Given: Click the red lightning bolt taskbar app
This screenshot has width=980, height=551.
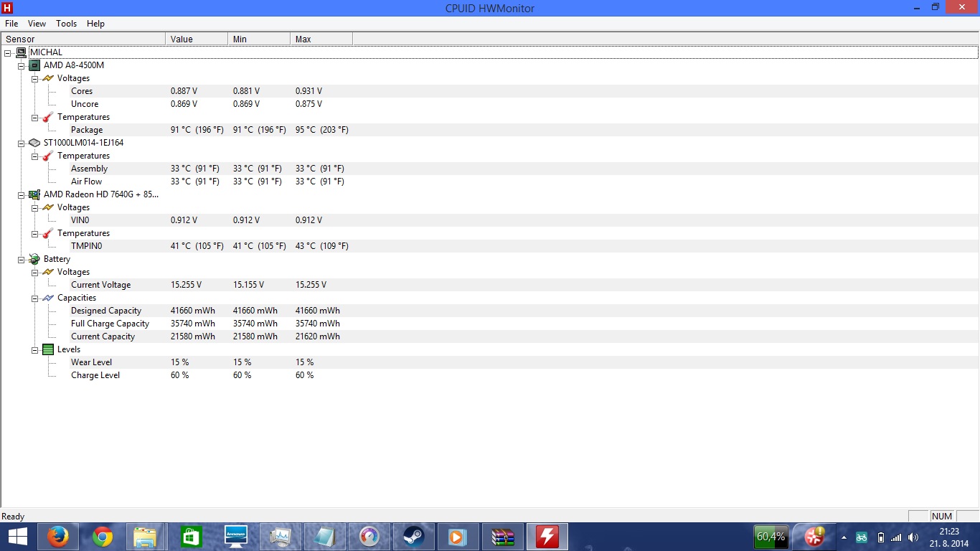Looking at the screenshot, I should pyautogui.click(x=547, y=537).
